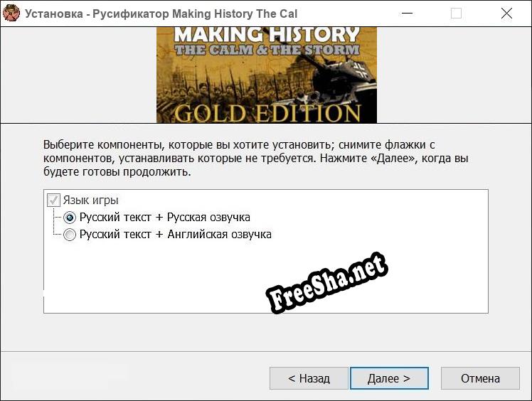Click the "Русский текст + Английская озвучка" label text
This screenshot has width=532, height=401.
(175, 235)
